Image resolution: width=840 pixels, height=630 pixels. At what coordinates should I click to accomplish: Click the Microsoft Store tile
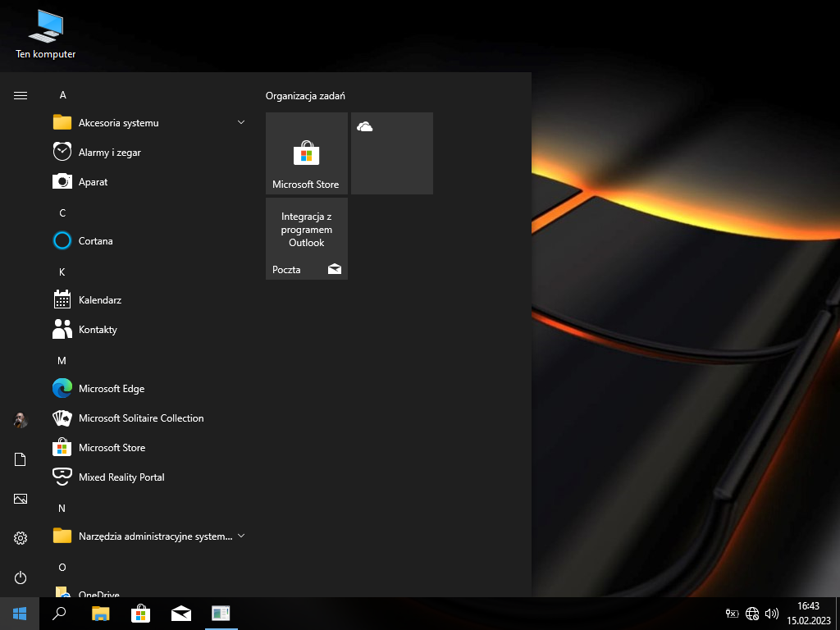click(307, 153)
